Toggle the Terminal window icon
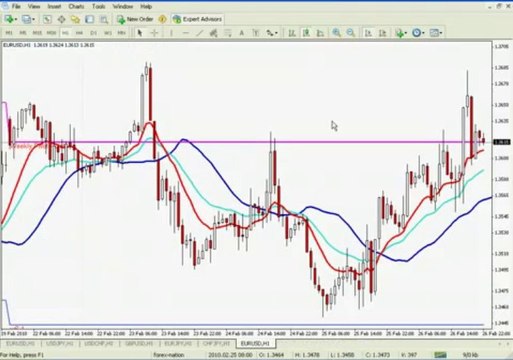513x360 pixels. 89,19
